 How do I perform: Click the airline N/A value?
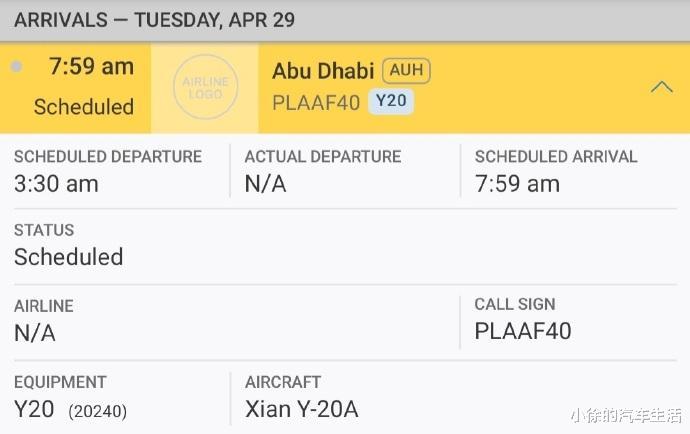pos(35,333)
